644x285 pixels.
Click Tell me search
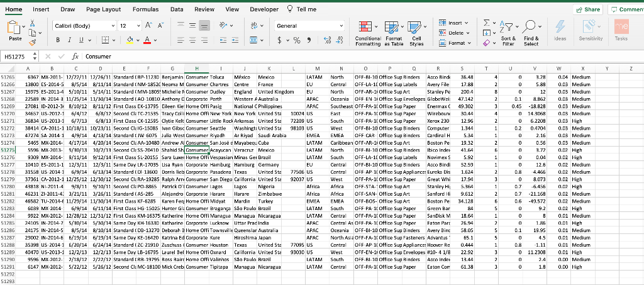click(301, 9)
